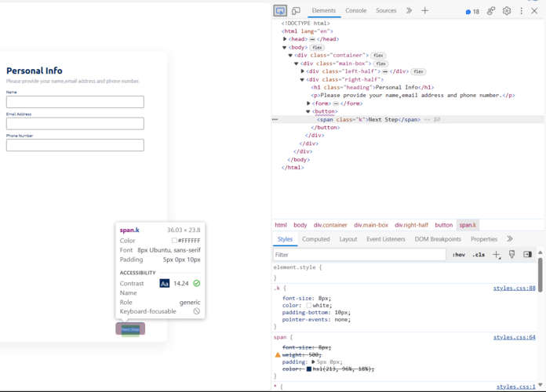546x392 pixels.
Task: Open the DevTools settings gear
Action: [x=507, y=11]
